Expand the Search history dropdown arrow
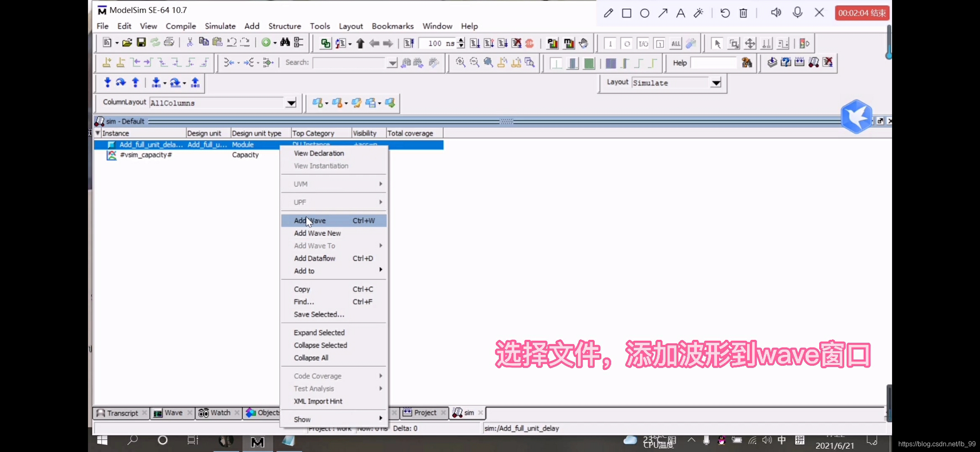Image resolution: width=980 pixels, height=452 pixels. pyautogui.click(x=392, y=63)
